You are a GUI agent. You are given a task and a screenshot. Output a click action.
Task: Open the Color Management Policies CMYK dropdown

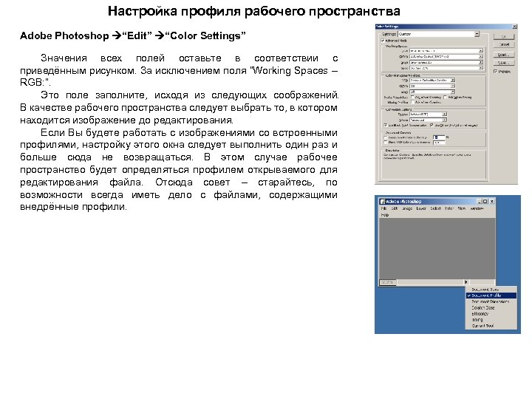(x=432, y=86)
